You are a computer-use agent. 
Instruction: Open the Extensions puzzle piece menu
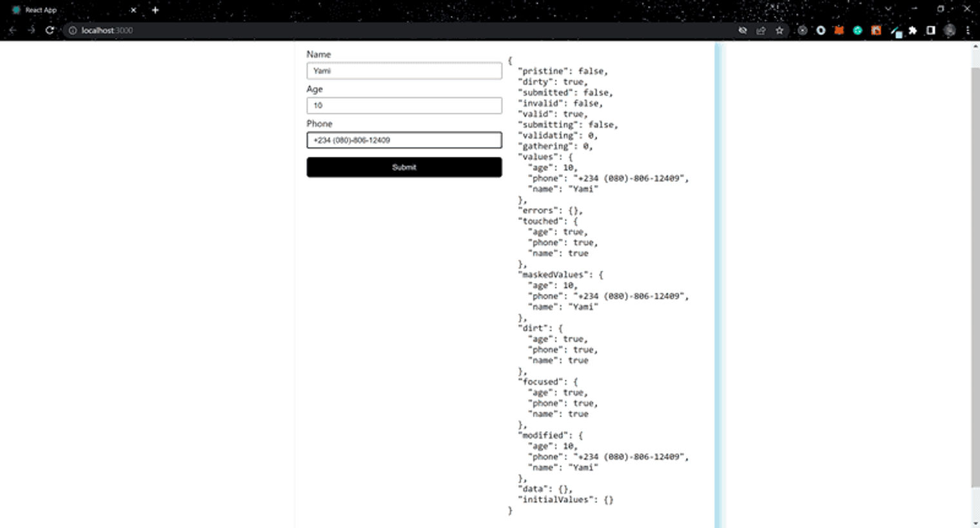click(x=913, y=30)
